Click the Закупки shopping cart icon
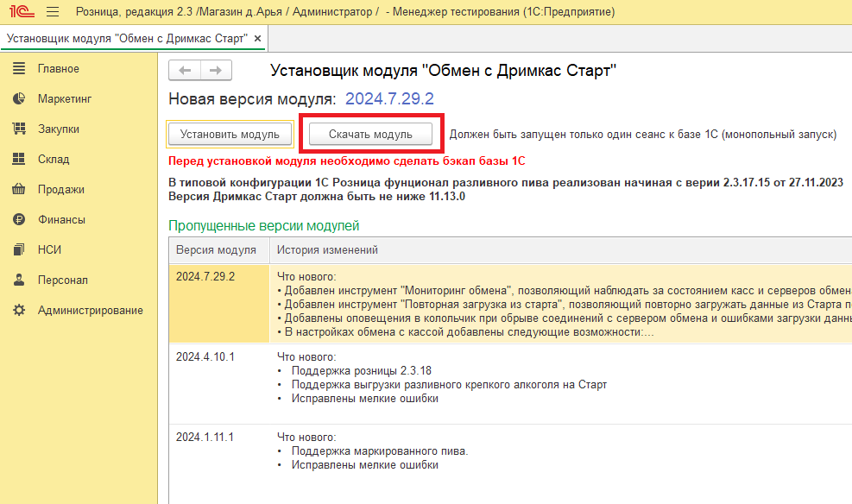 click(x=19, y=129)
